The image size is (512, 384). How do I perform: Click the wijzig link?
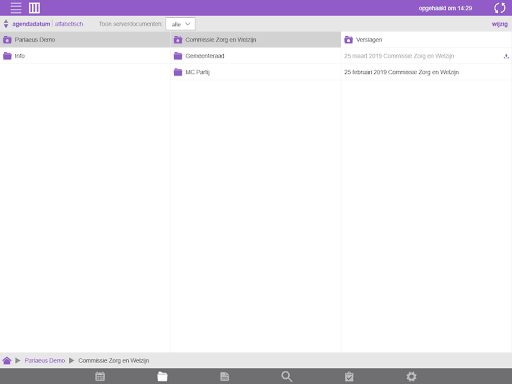(500, 24)
